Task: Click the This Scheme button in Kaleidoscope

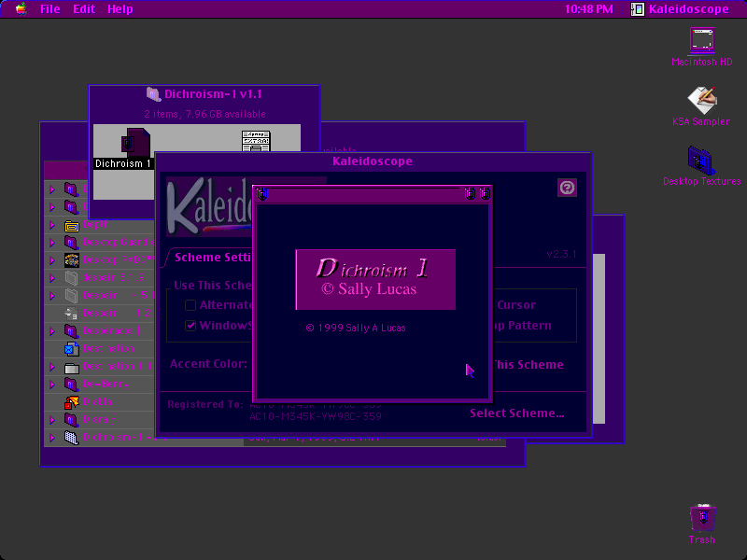Action: click(529, 365)
